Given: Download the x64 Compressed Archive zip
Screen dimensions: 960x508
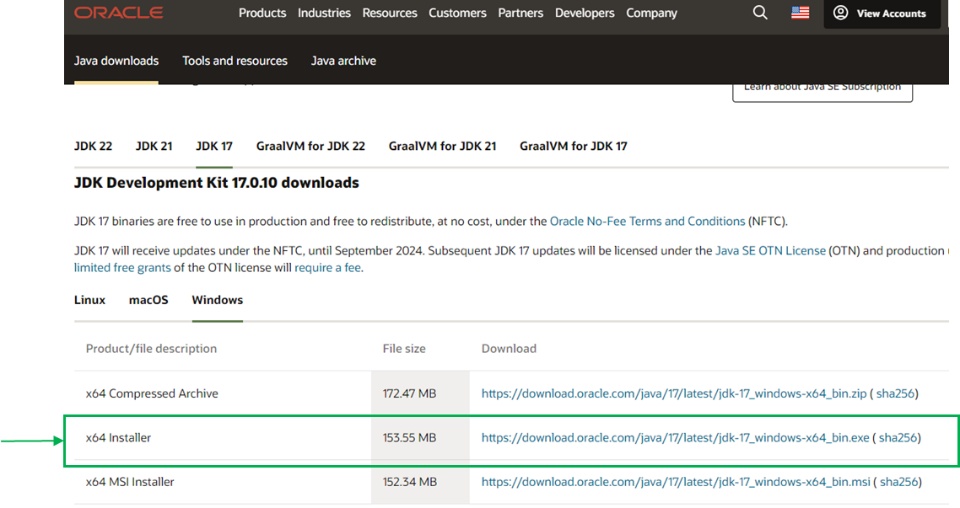Looking at the screenshot, I should click(x=673, y=394).
